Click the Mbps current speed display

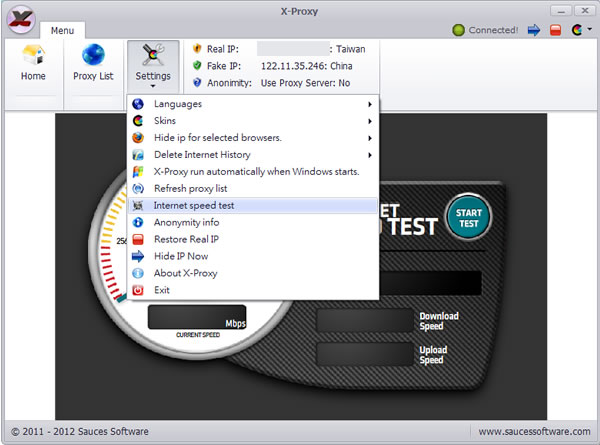click(x=197, y=317)
